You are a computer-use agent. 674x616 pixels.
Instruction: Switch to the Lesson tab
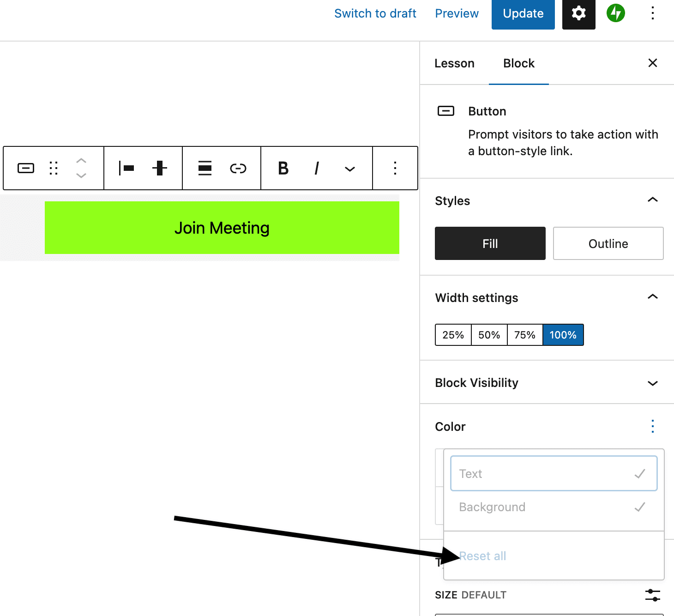click(x=454, y=63)
